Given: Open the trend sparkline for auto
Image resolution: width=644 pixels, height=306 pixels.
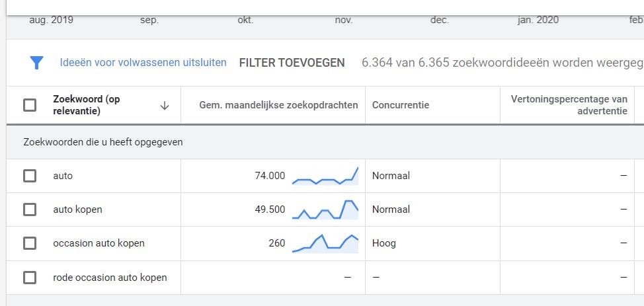Looking at the screenshot, I should click(x=325, y=176).
